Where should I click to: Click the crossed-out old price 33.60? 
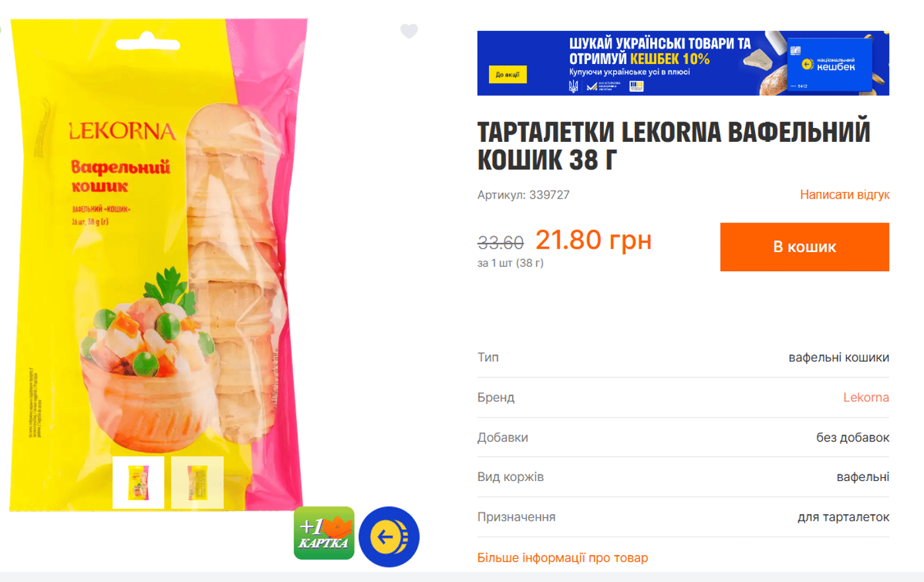pos(500,243)
